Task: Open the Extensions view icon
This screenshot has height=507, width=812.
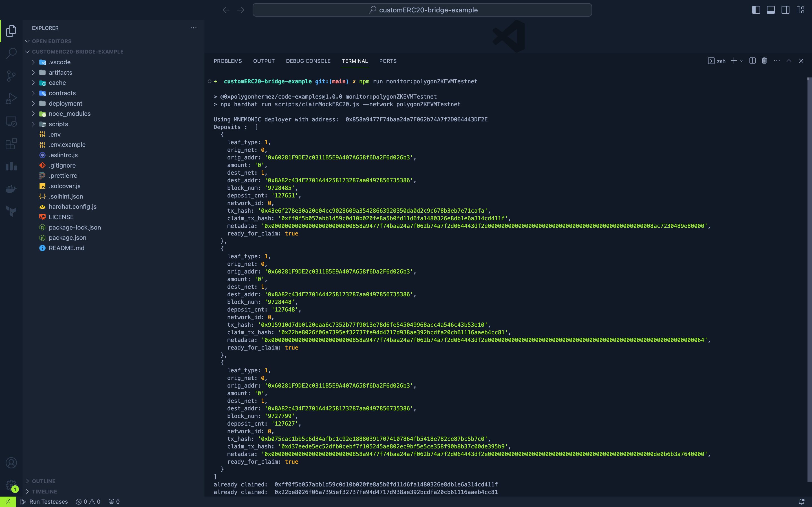Action: click(x=11, y=144)
